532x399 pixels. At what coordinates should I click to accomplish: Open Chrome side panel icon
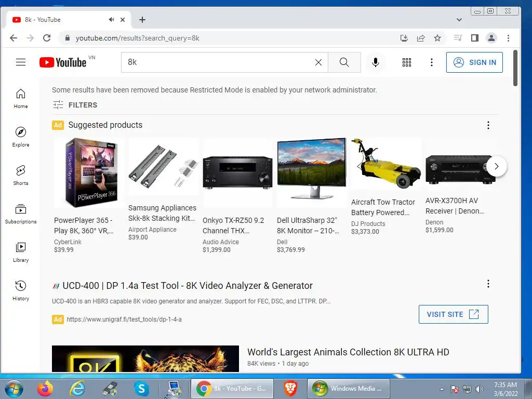(x=475, y=38)
